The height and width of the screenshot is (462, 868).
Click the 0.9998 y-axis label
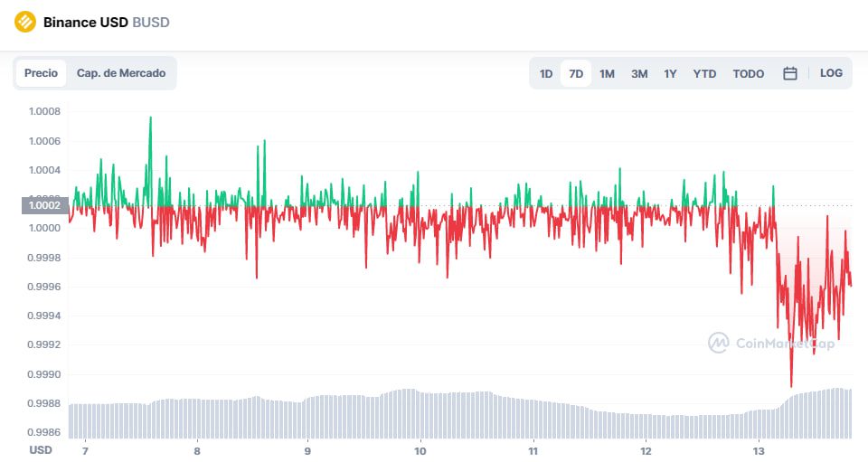pyautogui.click(x=44, y=258)
